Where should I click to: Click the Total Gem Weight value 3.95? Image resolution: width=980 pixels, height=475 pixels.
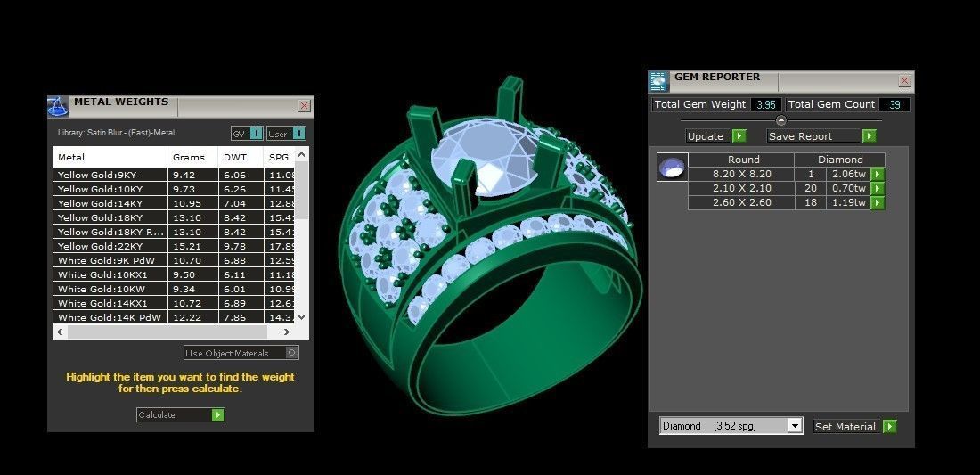pyautogui.click(x=765, y=104)
